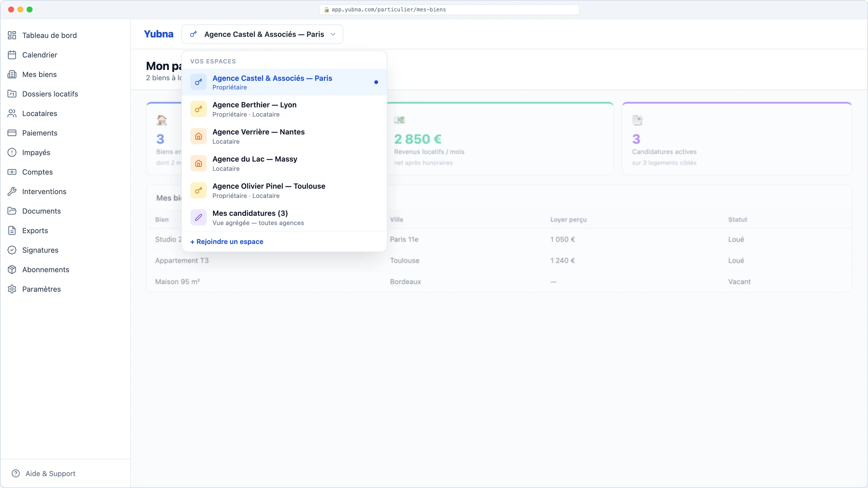This screenshot has height=488, width=868.
Task: Click the Interventions wrench icon
Action: [x=12, y=192]
